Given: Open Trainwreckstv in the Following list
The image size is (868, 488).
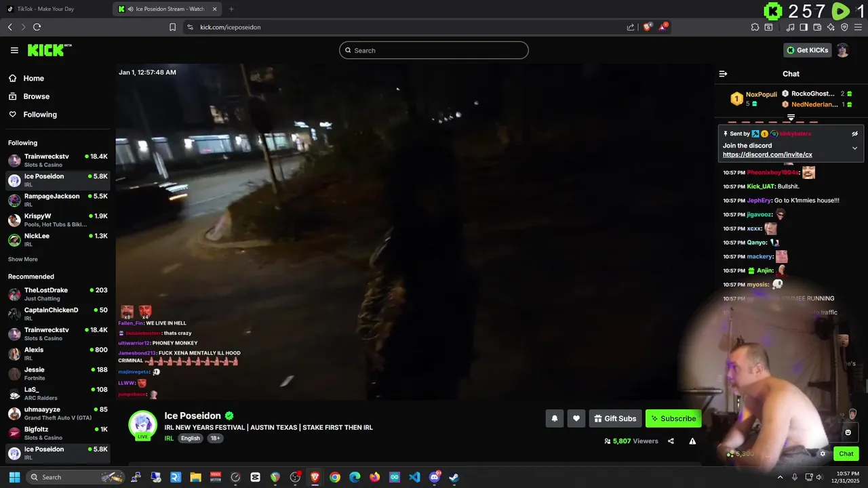Looking at the screenshot, I should 58,160.
